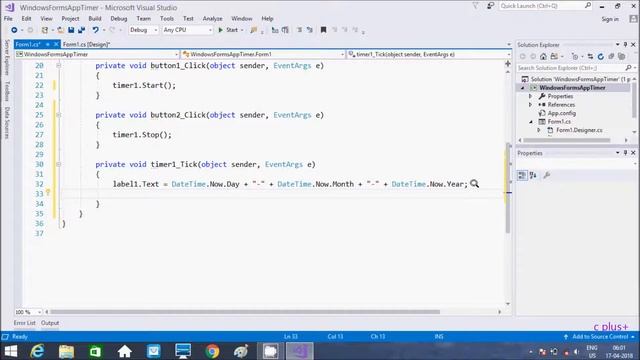Open Internet Explorer from the taskbar
Screen dimensions: 640x360
pyautogui.click(x=37, y=351)
